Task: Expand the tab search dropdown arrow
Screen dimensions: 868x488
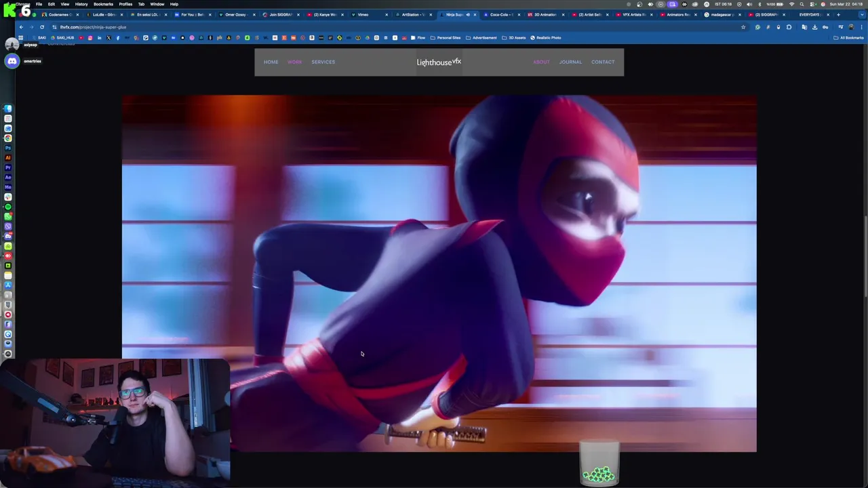Action: [861, 15]
